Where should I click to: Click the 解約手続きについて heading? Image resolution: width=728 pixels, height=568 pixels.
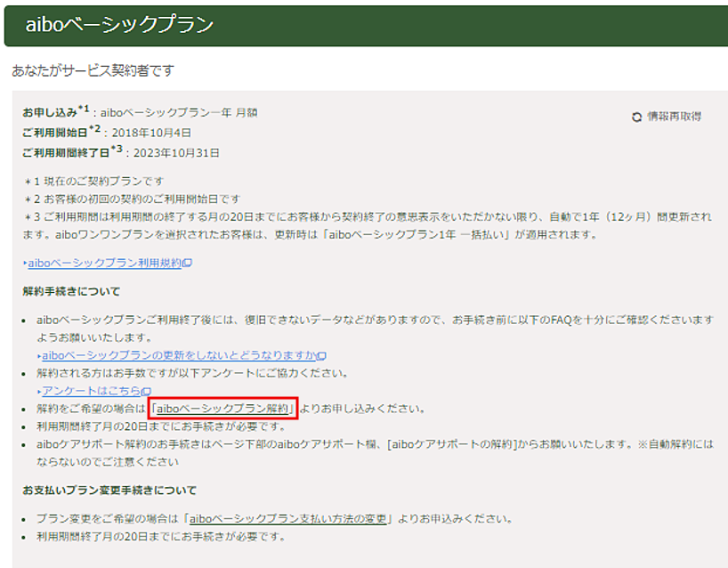[x=71, y=292]
